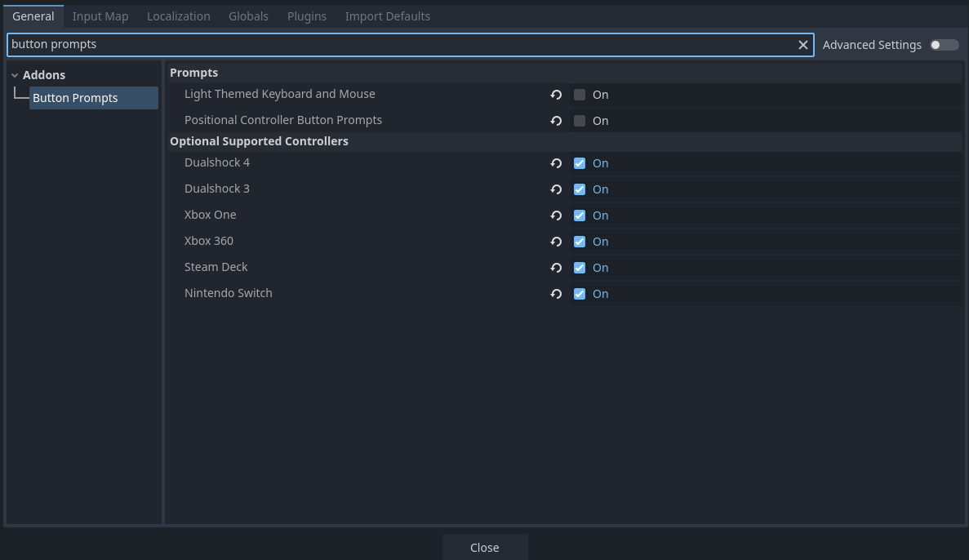Image resolution: width=969 pixels, height=560 pixels.
Task: Revert the Nintendo Switch setting
Action: point(556,294)
